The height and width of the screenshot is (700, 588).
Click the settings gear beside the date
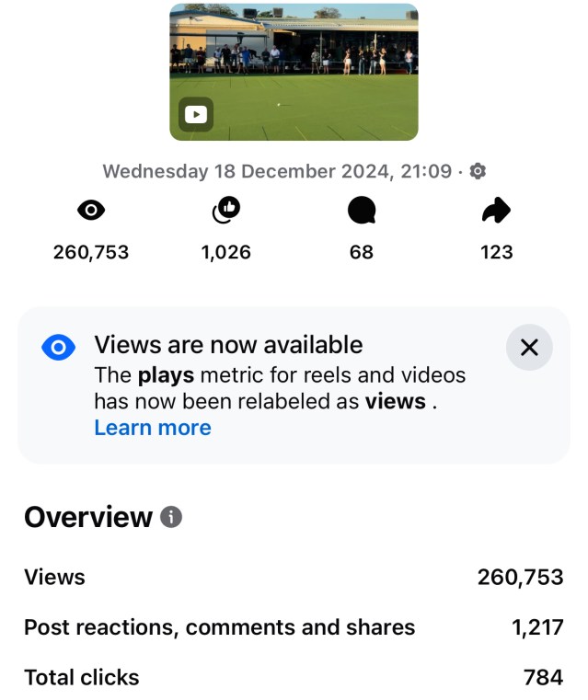(478, 171)
